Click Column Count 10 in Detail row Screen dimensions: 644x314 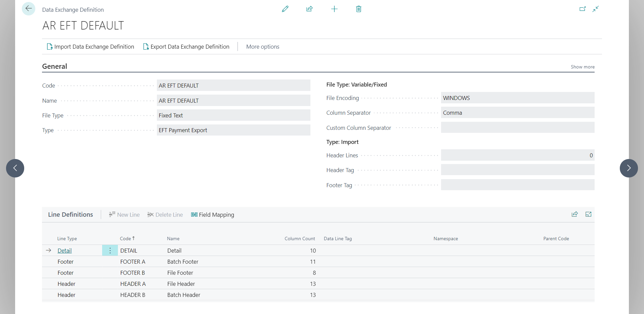click(x=313, y=251)
